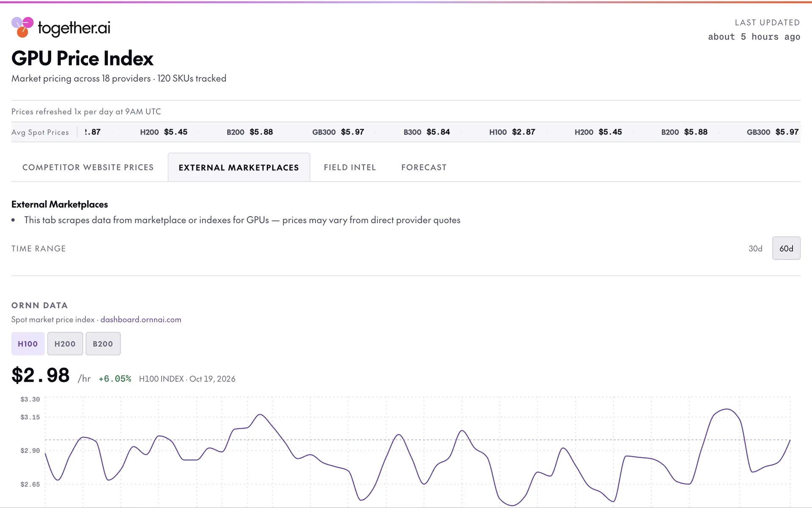Click the together.ai logo
This screenshot has height=508, width=812.
pos(61,28)
